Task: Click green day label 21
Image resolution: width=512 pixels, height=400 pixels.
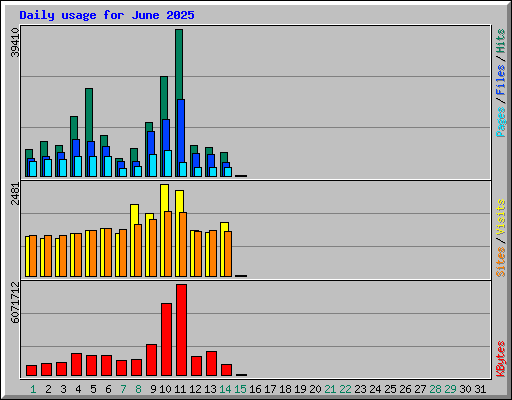Action: tap(330, 389)
